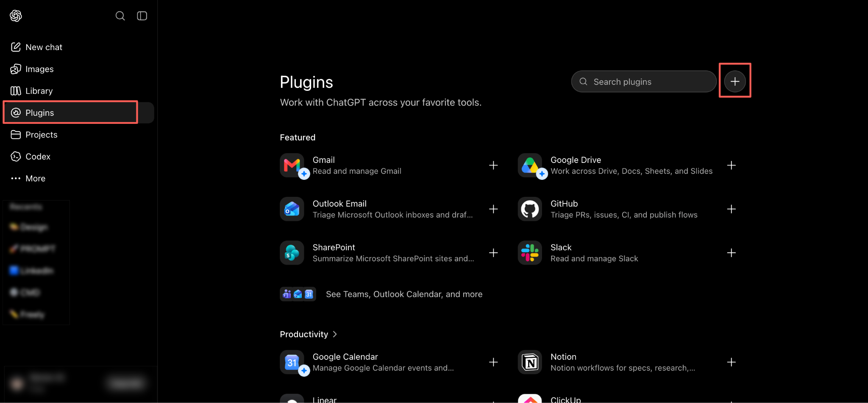The width and height of the screenshot is (868, 403).
Task: Open the Outlook Email plugin title
Action: 339,204
